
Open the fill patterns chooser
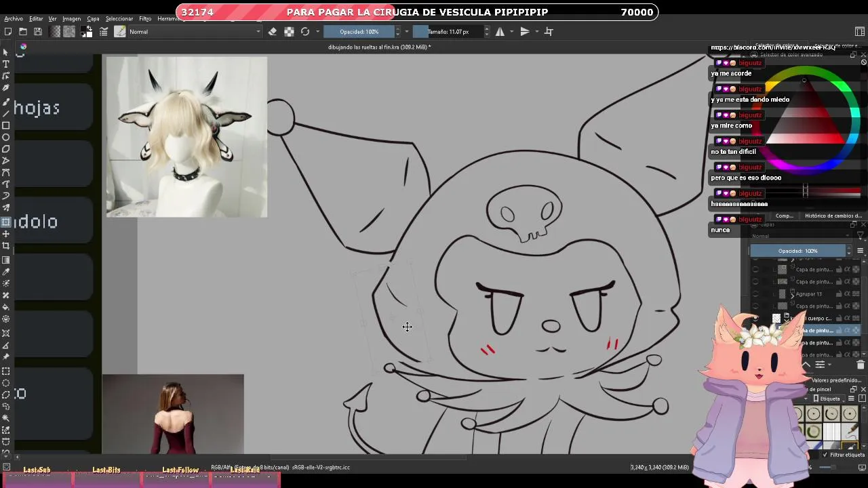tap(69, 31)
